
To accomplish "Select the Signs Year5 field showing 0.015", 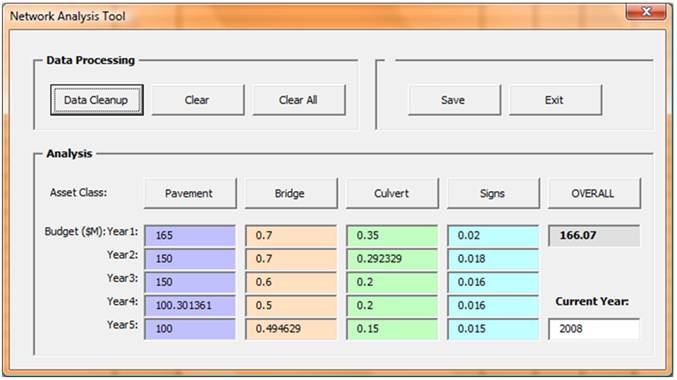I will tap(493, 329).
